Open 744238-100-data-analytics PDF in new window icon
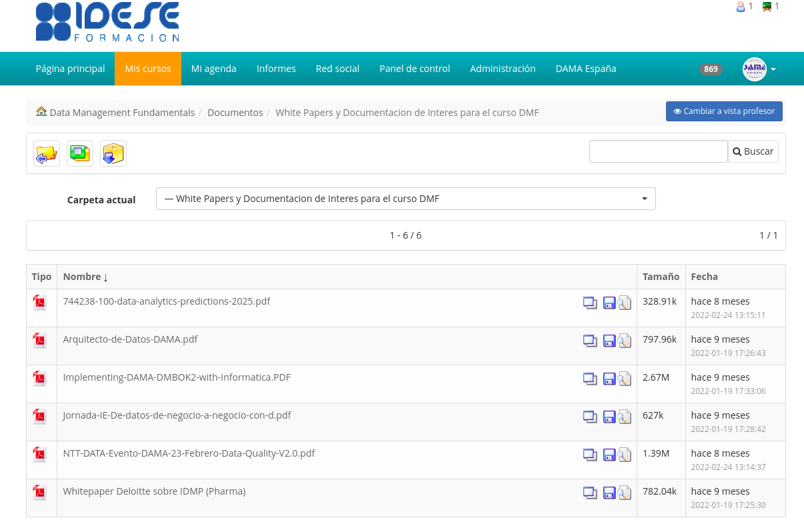Screen dimensions: 804x532 [x=590, y=303]
